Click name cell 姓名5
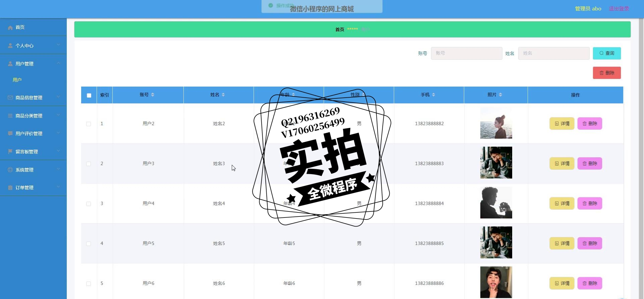 point(219,243)
